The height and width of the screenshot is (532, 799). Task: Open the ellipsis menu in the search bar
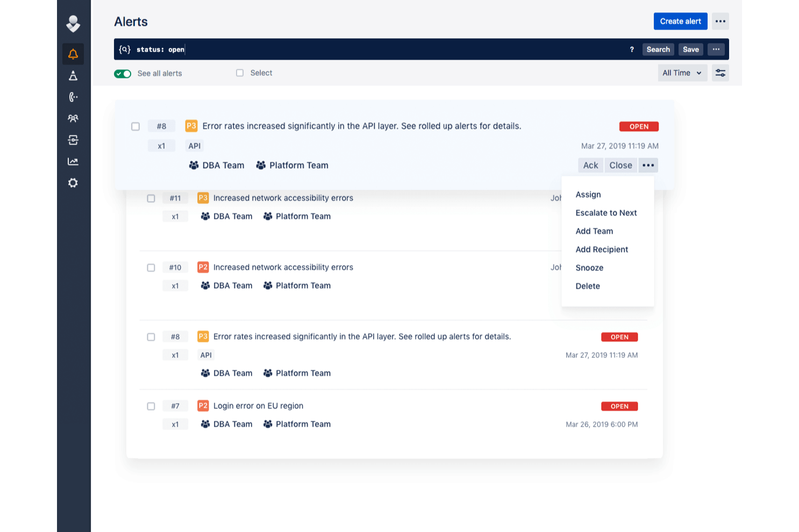pyautogui.click(x=716, y=49)
